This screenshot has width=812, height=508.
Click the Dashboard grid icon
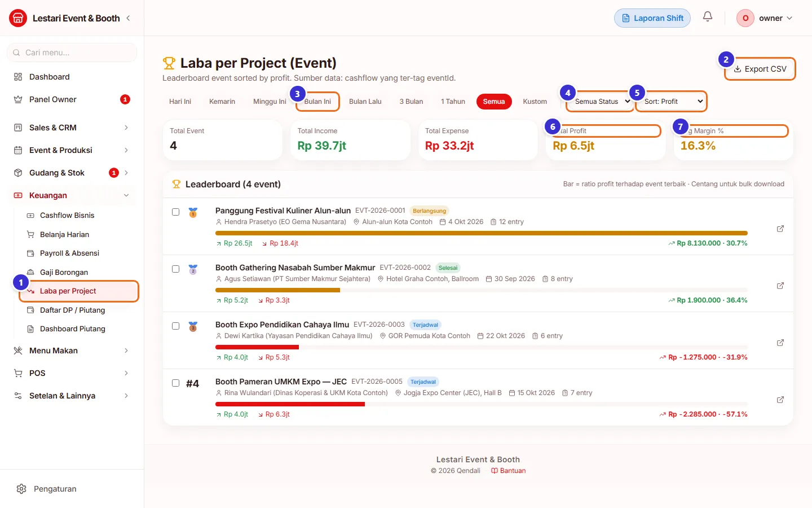[18, 77]
